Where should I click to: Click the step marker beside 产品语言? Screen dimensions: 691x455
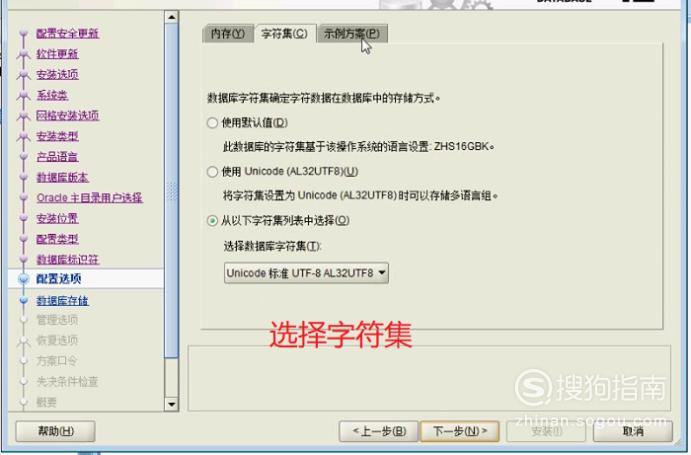[x=24, y=157]
